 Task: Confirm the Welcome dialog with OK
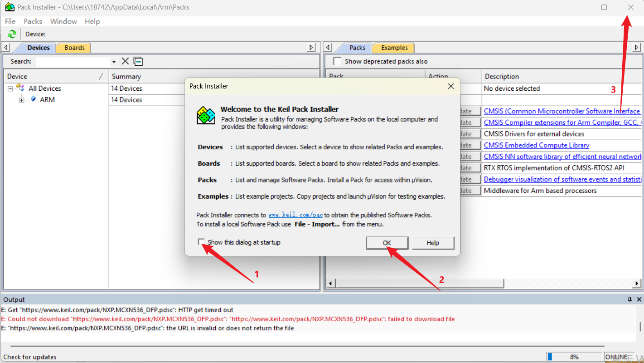(x=387, y=243)
